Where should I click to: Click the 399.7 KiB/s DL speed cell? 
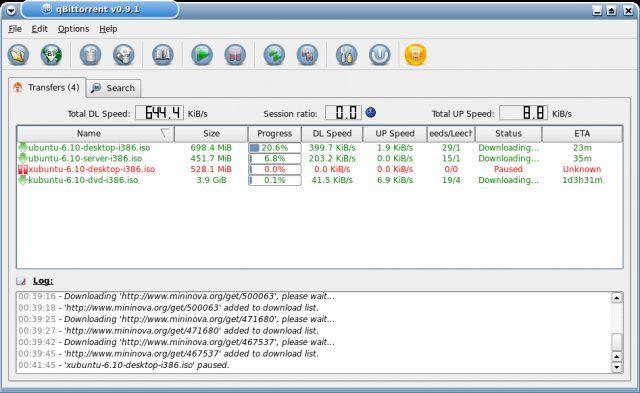pyautogui.click(x=332, y=147)
